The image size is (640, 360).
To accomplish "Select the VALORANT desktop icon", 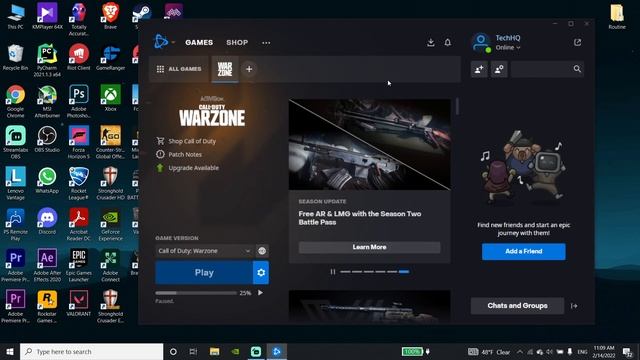I will pos(78,303).
